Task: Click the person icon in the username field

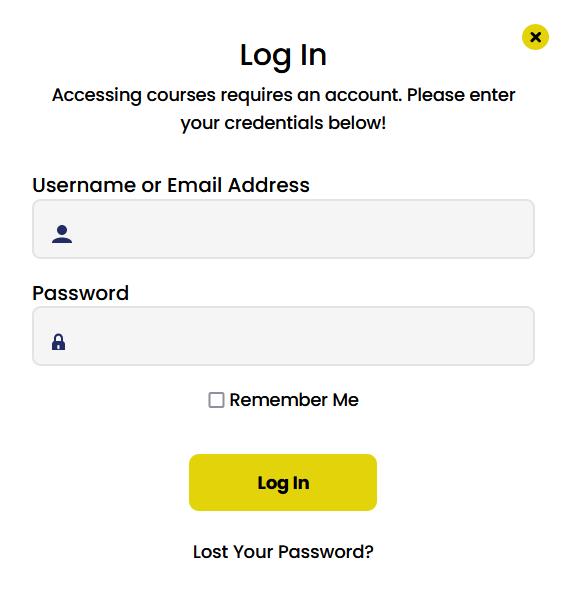Action: click(x=62, y=234)
